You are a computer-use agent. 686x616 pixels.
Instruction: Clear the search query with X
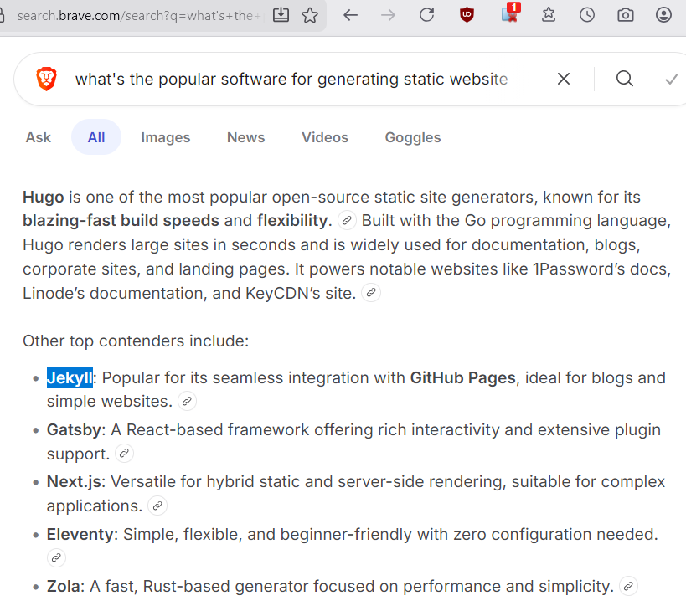pos(564,79)
